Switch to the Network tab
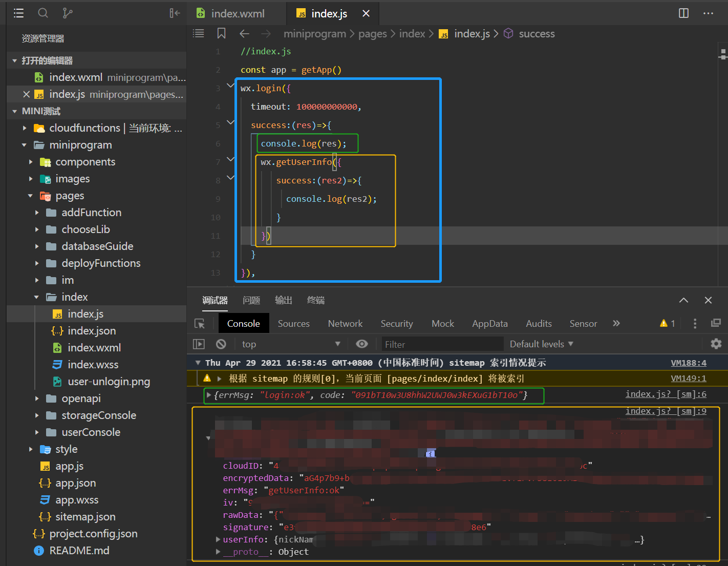 tap(345, 324)
